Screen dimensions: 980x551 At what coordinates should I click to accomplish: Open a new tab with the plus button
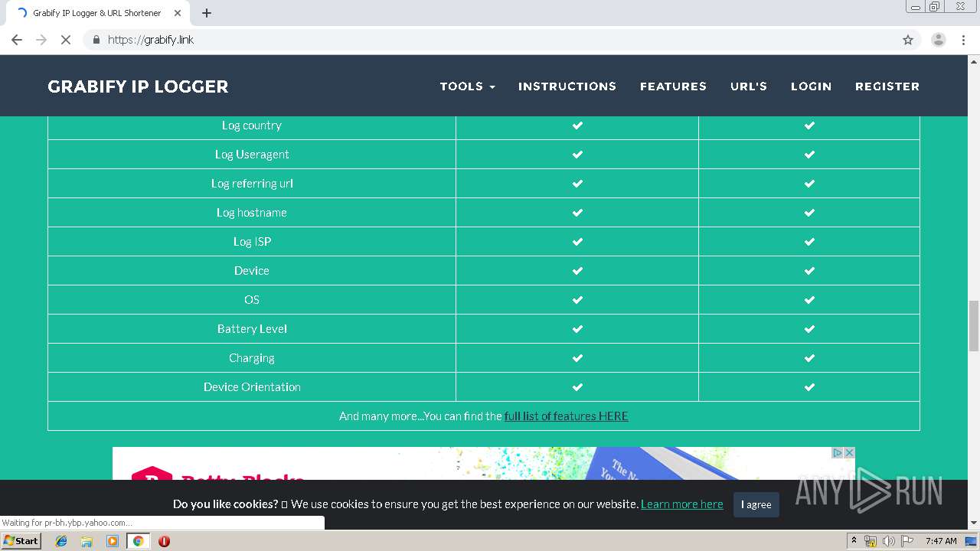coord(207,13)
